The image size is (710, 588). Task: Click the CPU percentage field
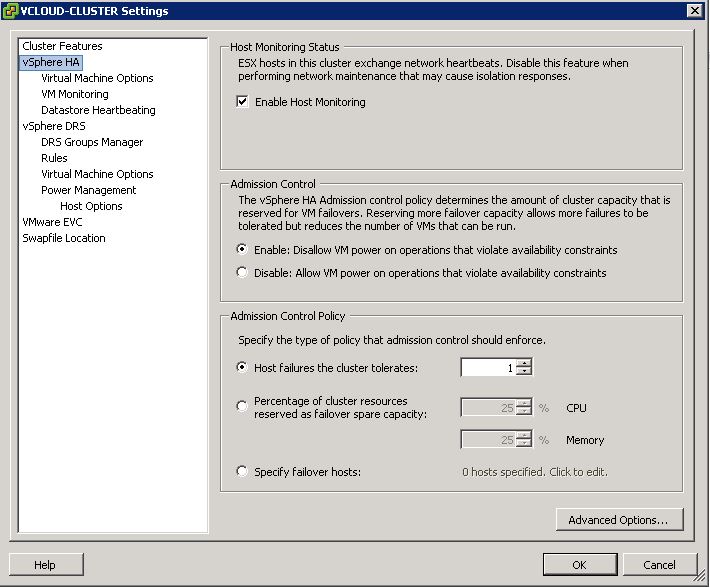[x=488, y=407]
